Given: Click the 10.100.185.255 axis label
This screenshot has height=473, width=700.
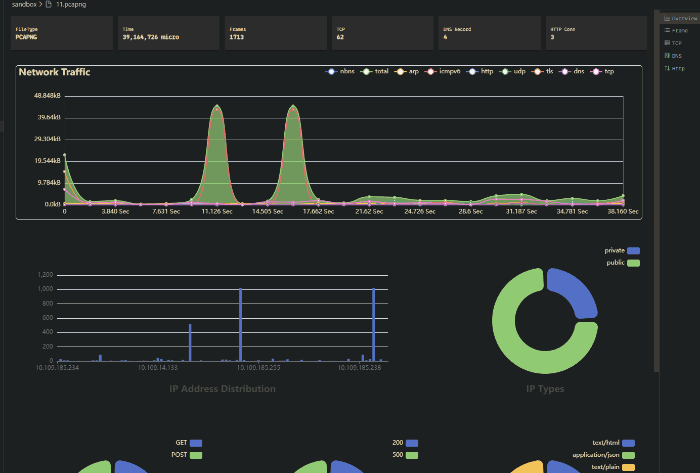Looking at the screenshot, I should (x=258, y=368).
